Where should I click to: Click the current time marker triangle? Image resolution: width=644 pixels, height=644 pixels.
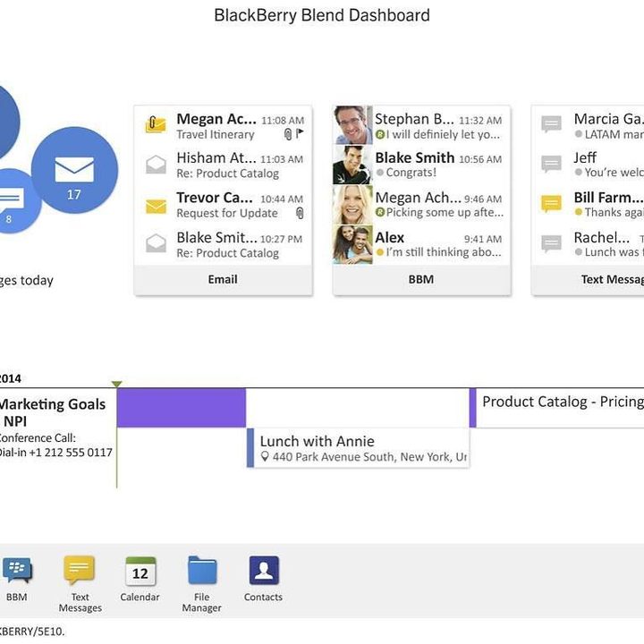(x=116, y=384)
